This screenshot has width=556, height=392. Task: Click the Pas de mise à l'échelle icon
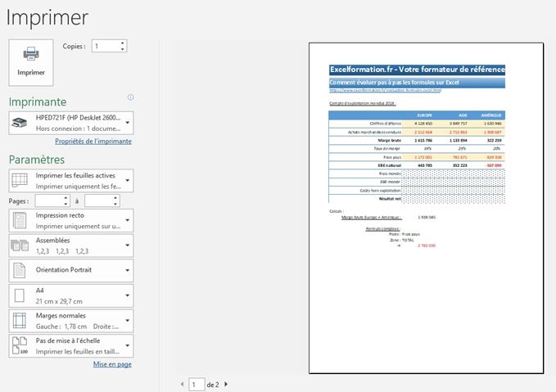pyautogui.click(x=20, y=345)
